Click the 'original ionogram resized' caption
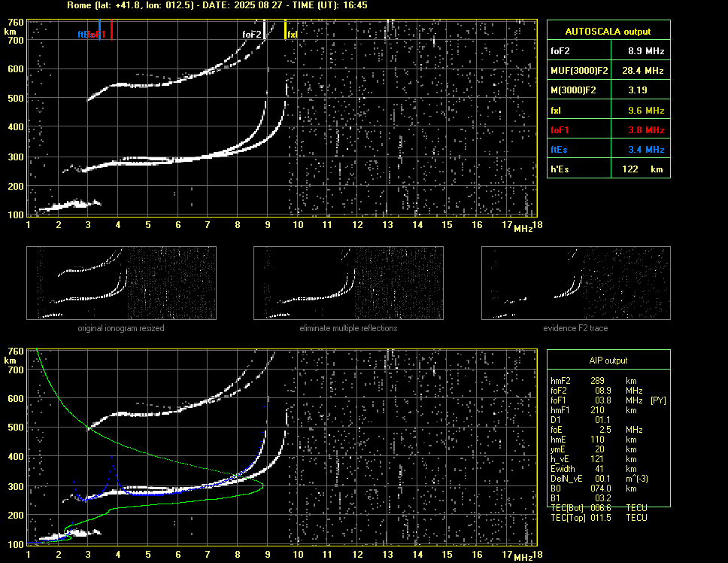728x563 pixels. coord(121,328)
